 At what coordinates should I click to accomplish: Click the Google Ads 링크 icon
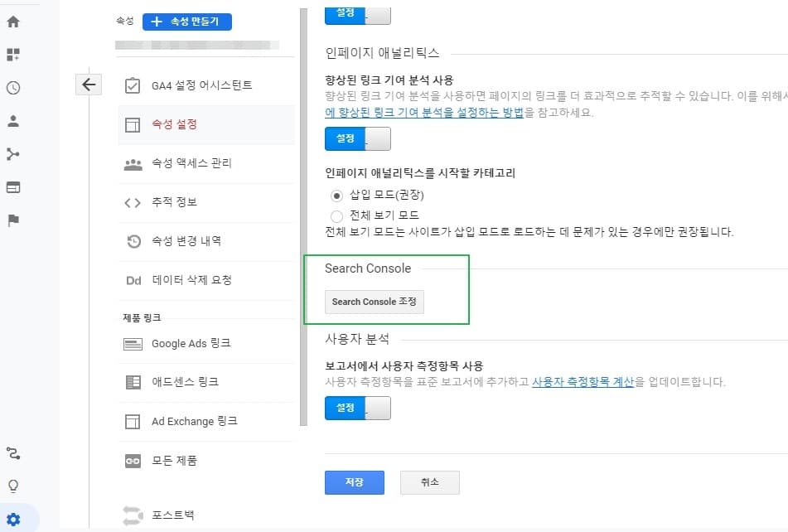coord(133,344)
